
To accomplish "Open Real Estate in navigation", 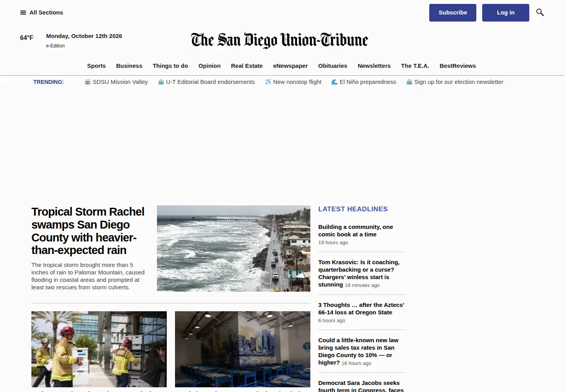I will (247, 66).
